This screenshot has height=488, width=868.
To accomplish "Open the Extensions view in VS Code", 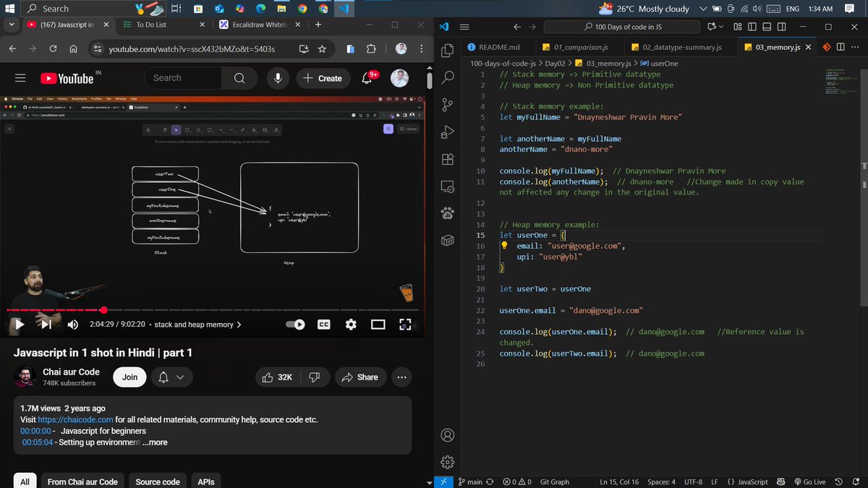I will click(447, 159).
